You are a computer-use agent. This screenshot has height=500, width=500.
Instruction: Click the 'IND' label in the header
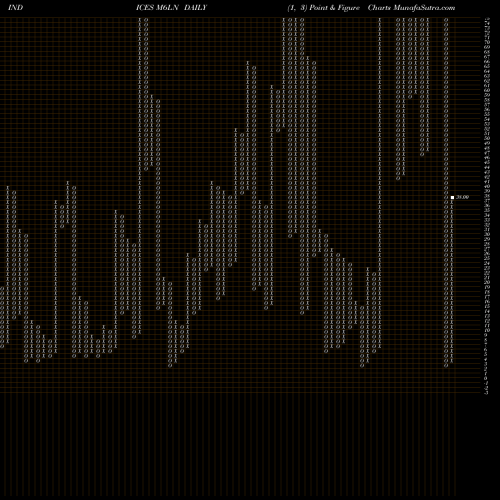15,8
